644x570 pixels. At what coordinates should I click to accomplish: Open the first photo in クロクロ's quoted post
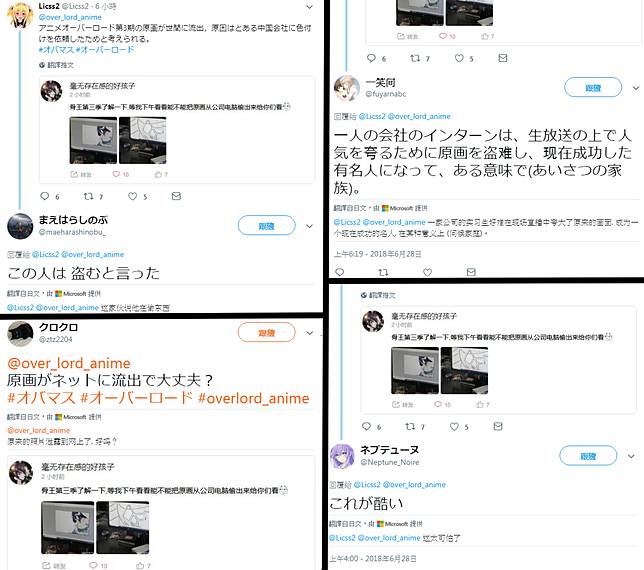[68, 527]
